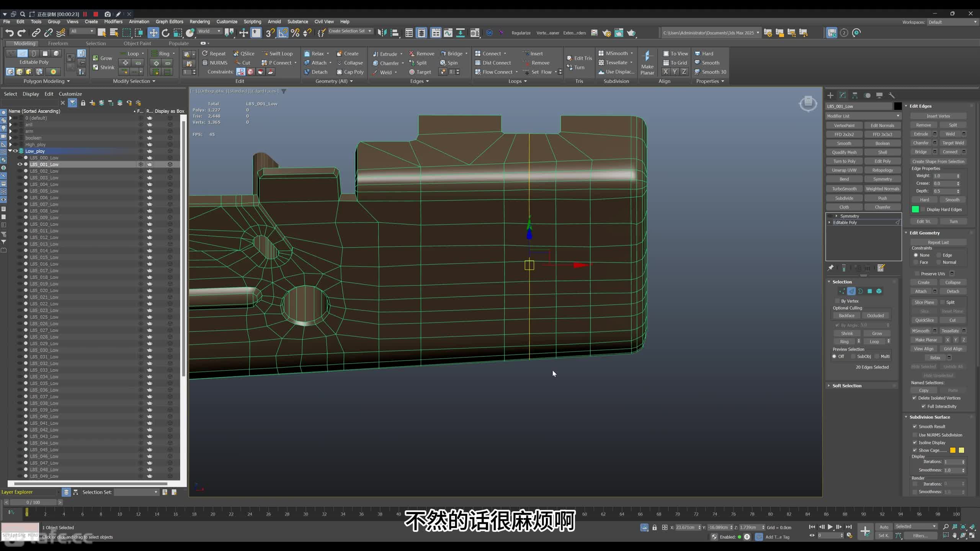This screenshot has height=551, width=980.
Task: Open the Modifiers menu
Action: point(113,22)
